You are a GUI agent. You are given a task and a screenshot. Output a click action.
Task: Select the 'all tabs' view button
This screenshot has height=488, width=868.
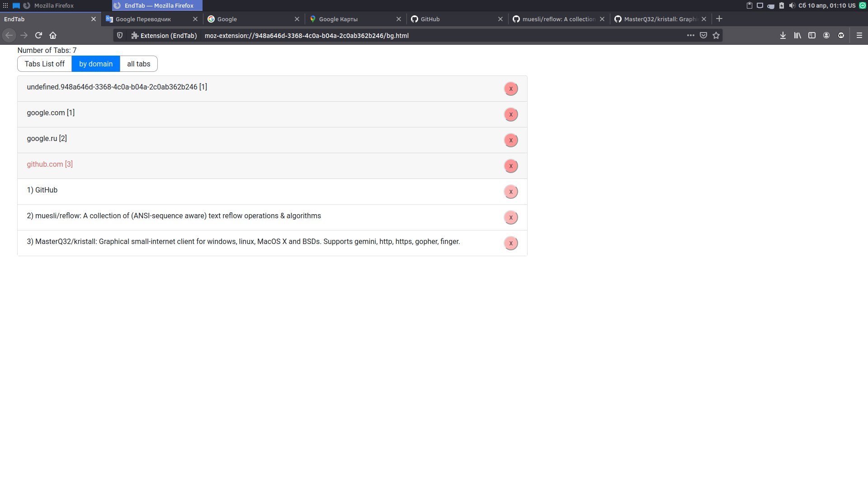point(138,64)
